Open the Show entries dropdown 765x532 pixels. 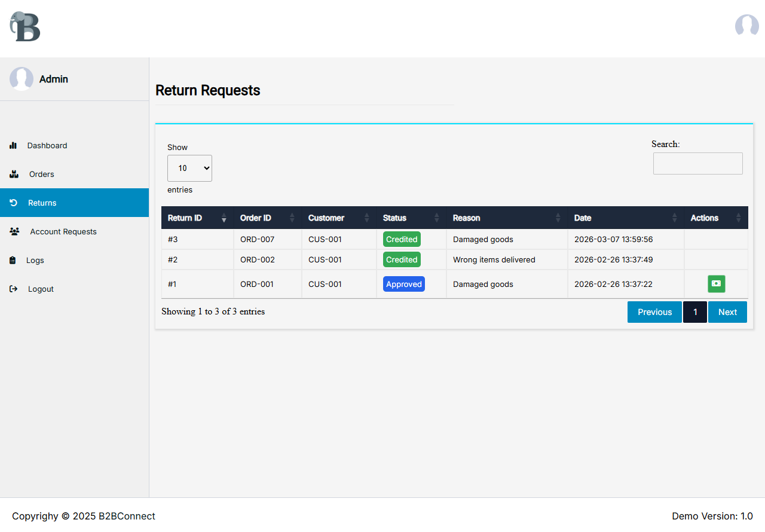(189, 168)
